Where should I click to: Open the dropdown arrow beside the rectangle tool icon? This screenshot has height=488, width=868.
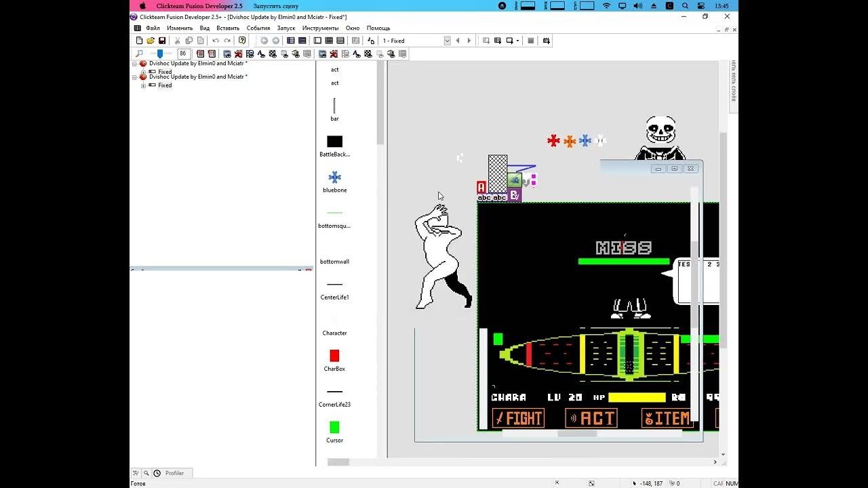[517, 41]
